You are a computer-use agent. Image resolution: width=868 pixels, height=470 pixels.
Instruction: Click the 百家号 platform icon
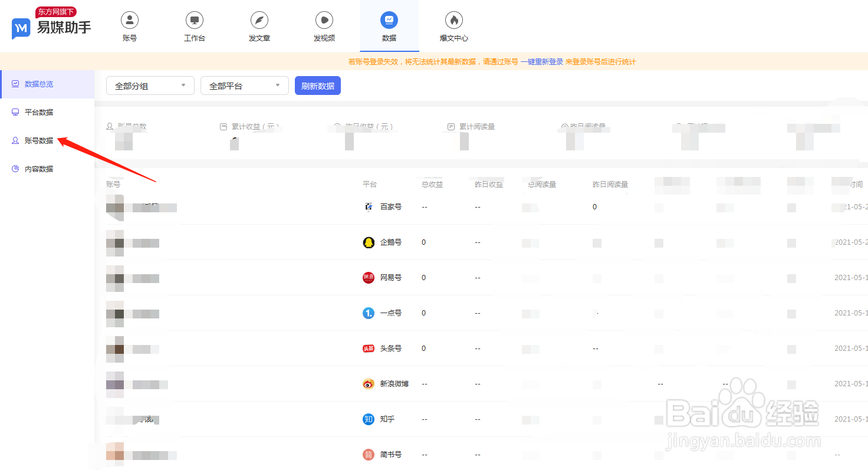pos(369,207)
